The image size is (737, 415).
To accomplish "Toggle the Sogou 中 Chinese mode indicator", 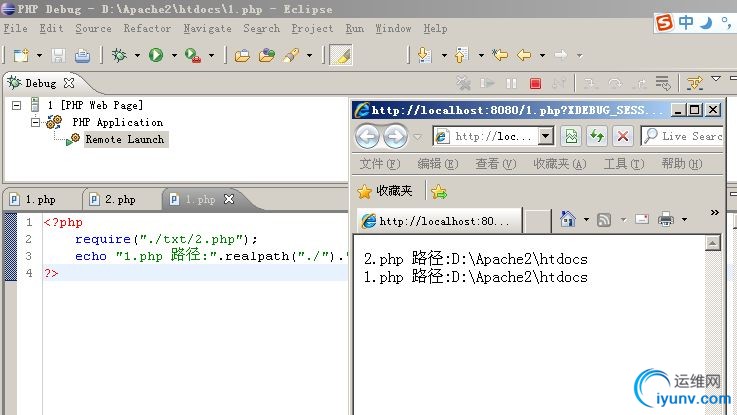I will point(685,22).
